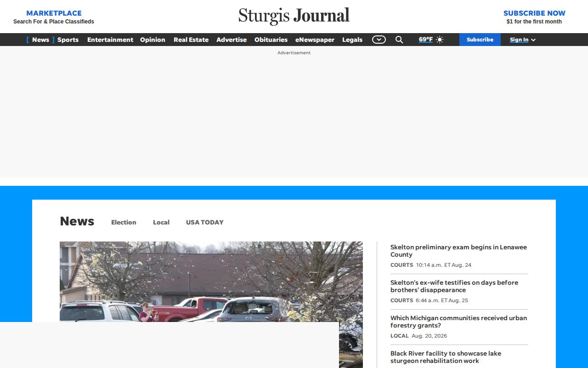Click the LOCAL label under the forestry story

(x=400, y=336)
